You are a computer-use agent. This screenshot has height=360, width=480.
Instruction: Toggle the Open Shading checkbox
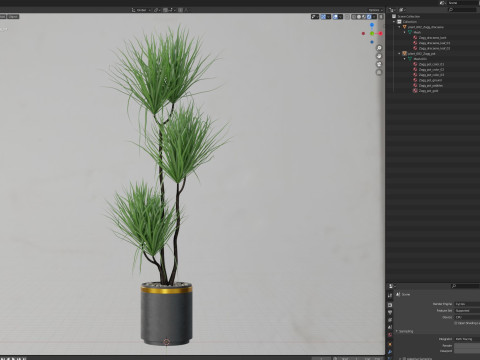coord(456,323)
